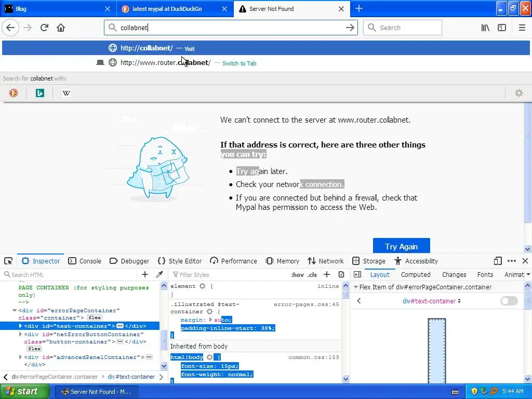Add a new CSS rule
Viewport: 532px width, 399px height.
(x=327, y=274)
